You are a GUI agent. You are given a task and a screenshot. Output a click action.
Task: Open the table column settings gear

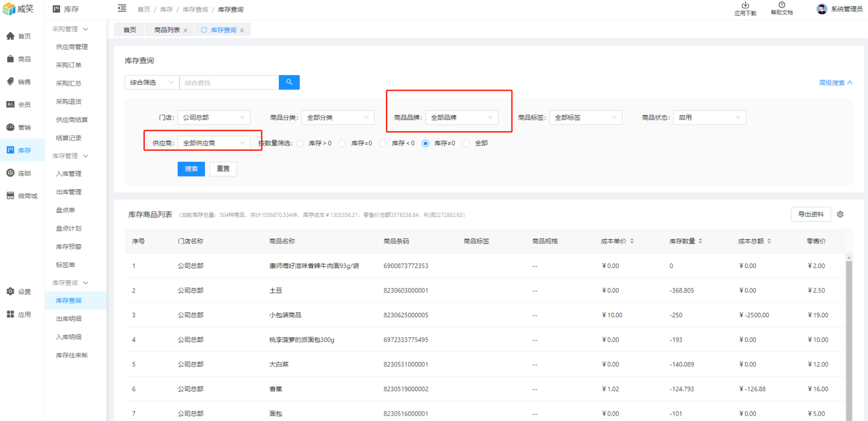(x=840, y=214)
